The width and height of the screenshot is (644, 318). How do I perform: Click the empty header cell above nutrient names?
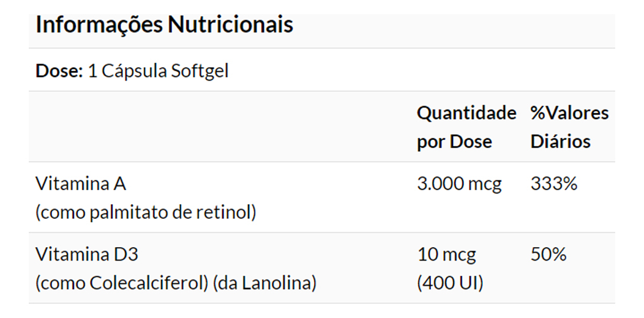pos(220,127)
